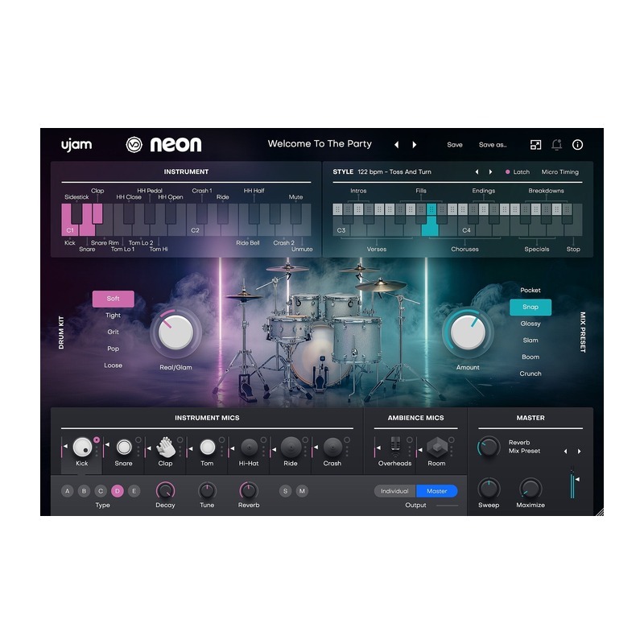644x644 pixels.
Task: Trigger the highlighted teal style key
Action: (x=430, y=227)
